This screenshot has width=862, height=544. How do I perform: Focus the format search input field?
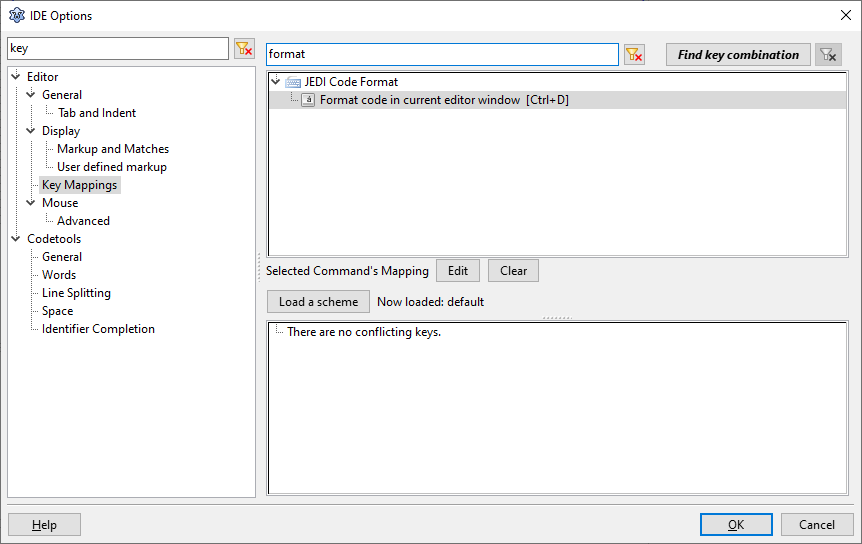(442, 54)
